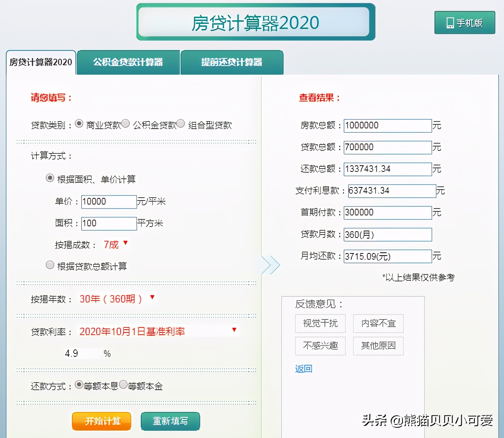Switch to the 房贷计算器2020 tab
The height and width of the screenshot is (438, 504).
coord(41,62)
